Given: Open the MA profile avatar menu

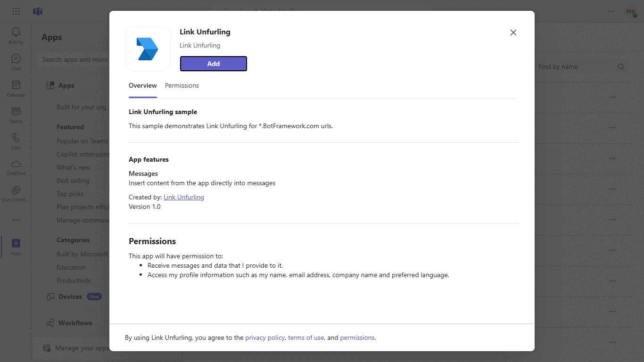Looking at the screenshot, I should [631, 11].
